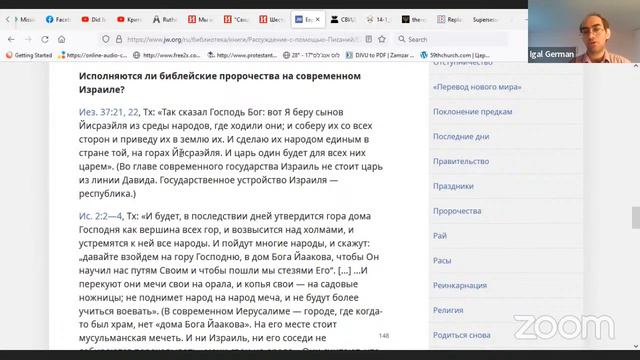Open sidebar topic Правительство
640x360 pixels.
(461, 162)
